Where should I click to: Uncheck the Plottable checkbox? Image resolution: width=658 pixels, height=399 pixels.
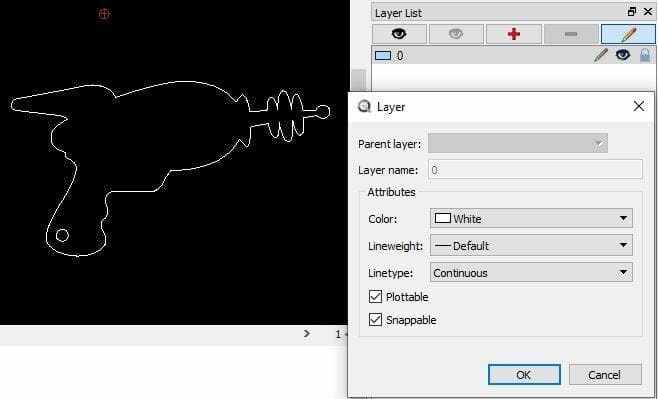[x=375, y=297]
